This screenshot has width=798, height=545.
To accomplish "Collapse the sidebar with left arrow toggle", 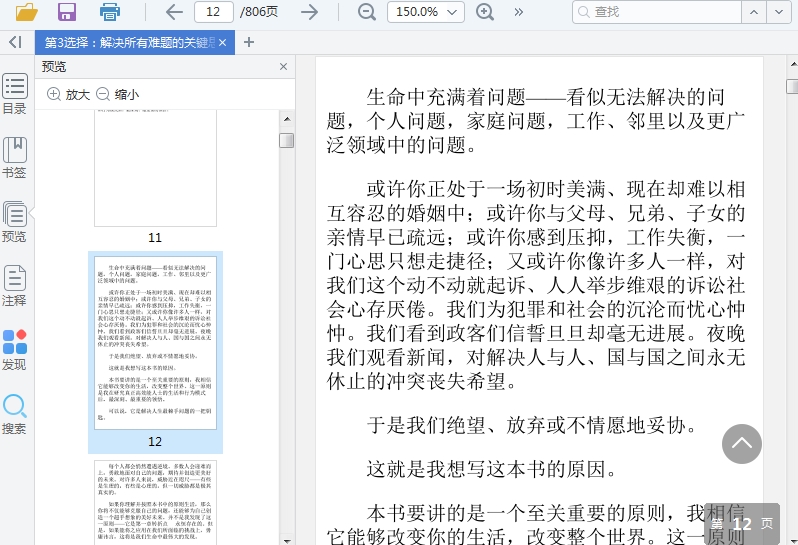I will click(14, 42).
